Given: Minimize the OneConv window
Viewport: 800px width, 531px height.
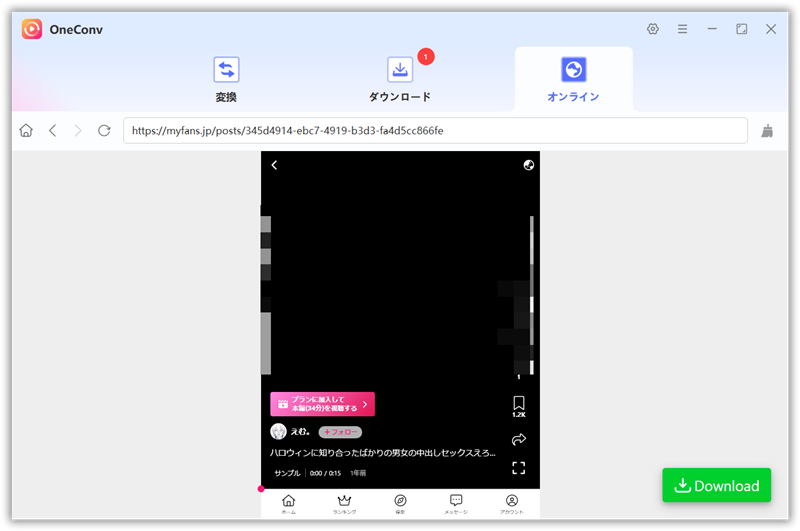Looking at the screenshot, I should (712, 29).
